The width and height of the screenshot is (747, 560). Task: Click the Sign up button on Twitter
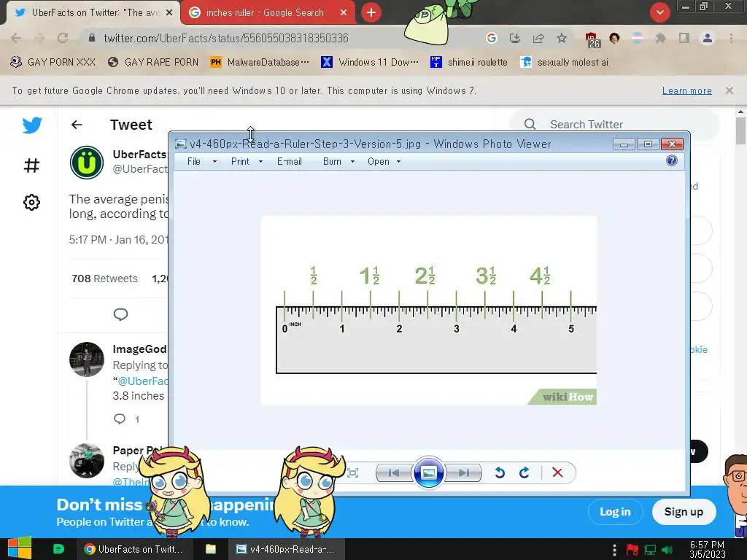point(684,511)
